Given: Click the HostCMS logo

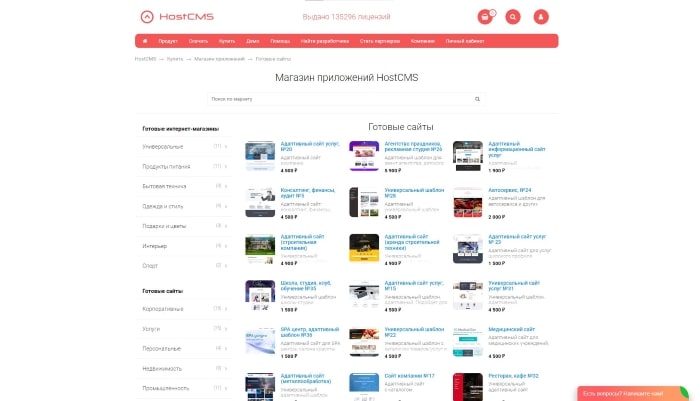Looking at the screenshot, I should (x=177, y=17).
